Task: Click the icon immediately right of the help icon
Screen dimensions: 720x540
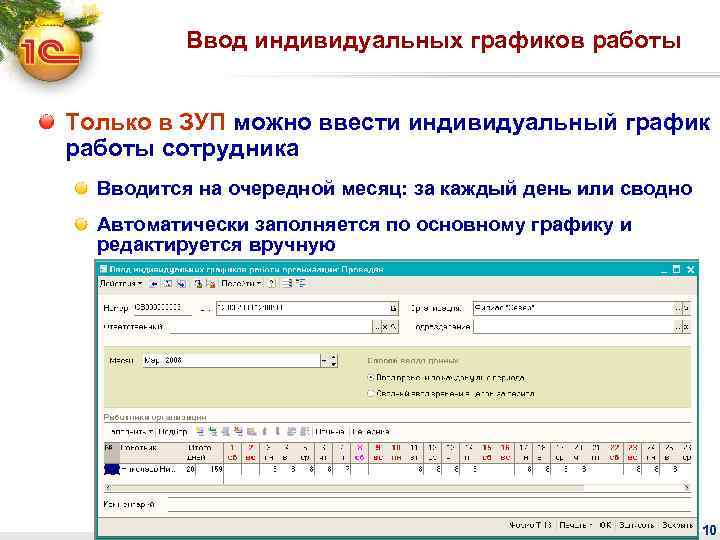Action: point(287,284)
